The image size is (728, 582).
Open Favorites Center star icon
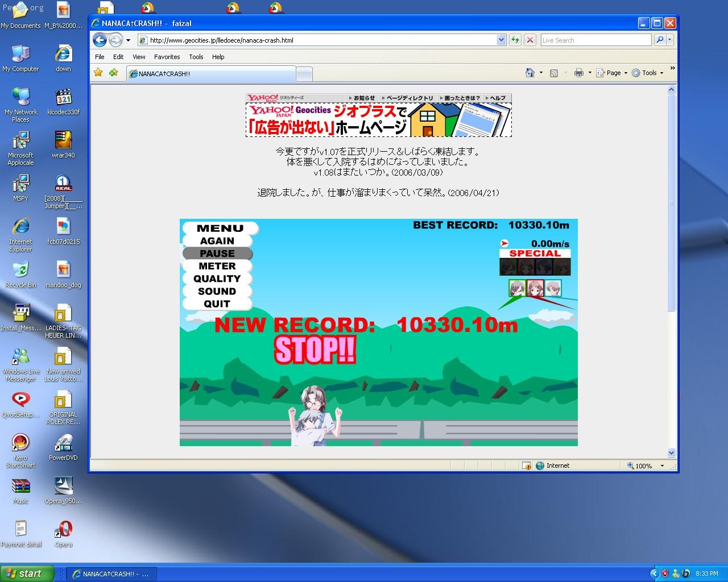pos(98,73)
